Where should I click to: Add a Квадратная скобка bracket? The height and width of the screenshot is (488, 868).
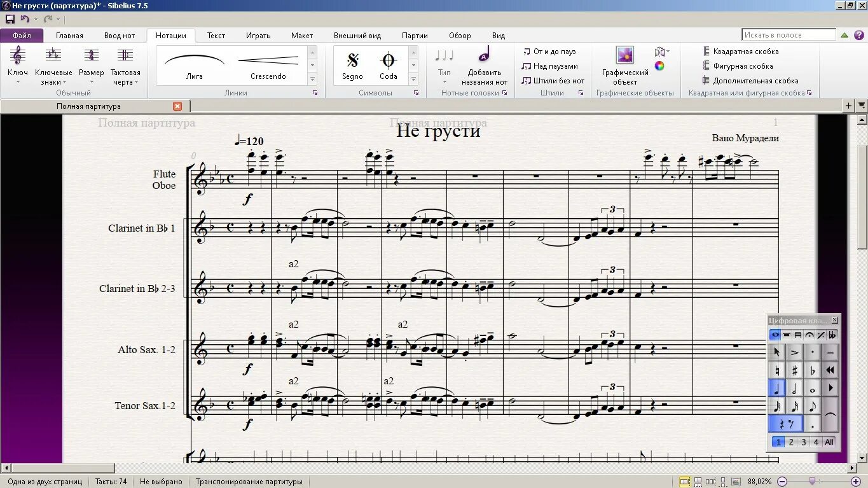[740, 52]
